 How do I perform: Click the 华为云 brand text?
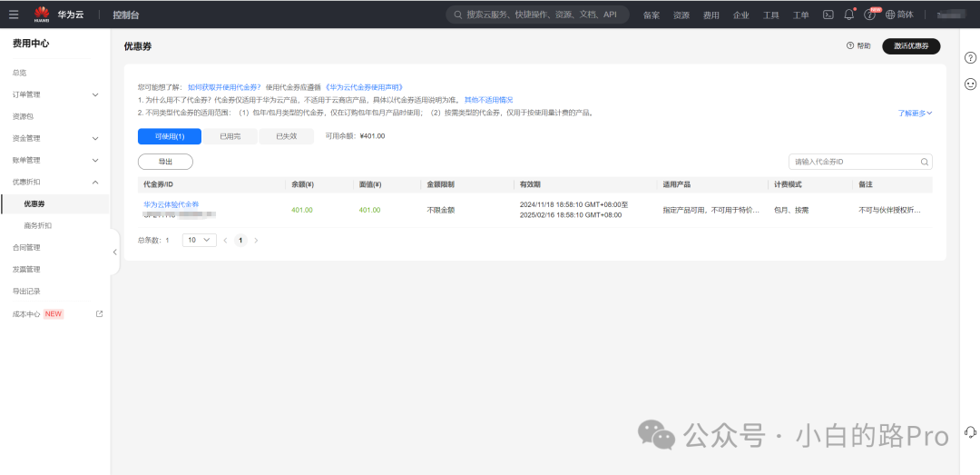click(71, 15)
